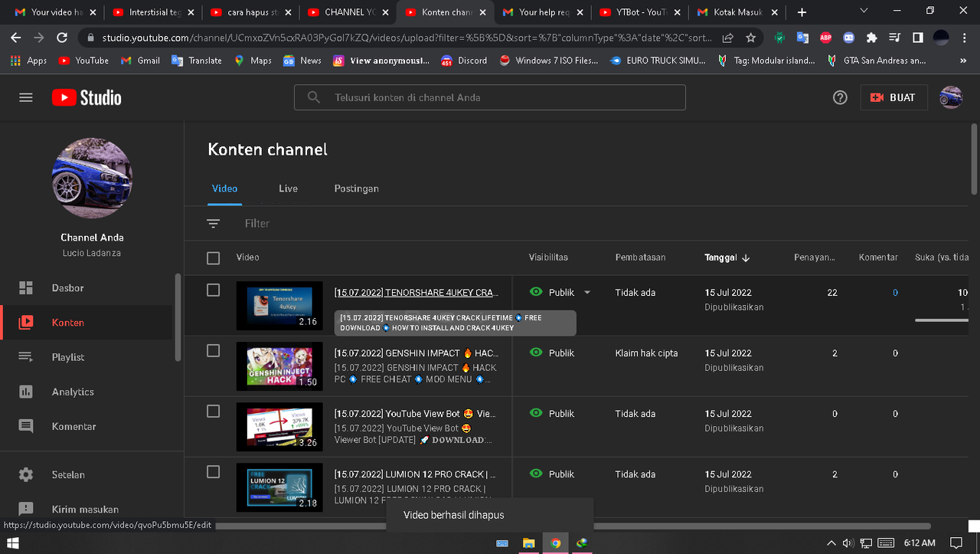The height and width of the screenshot is (554, 980).
Task: Open the Adblock Plus extension icon
Action: click(x=826, y=38)
